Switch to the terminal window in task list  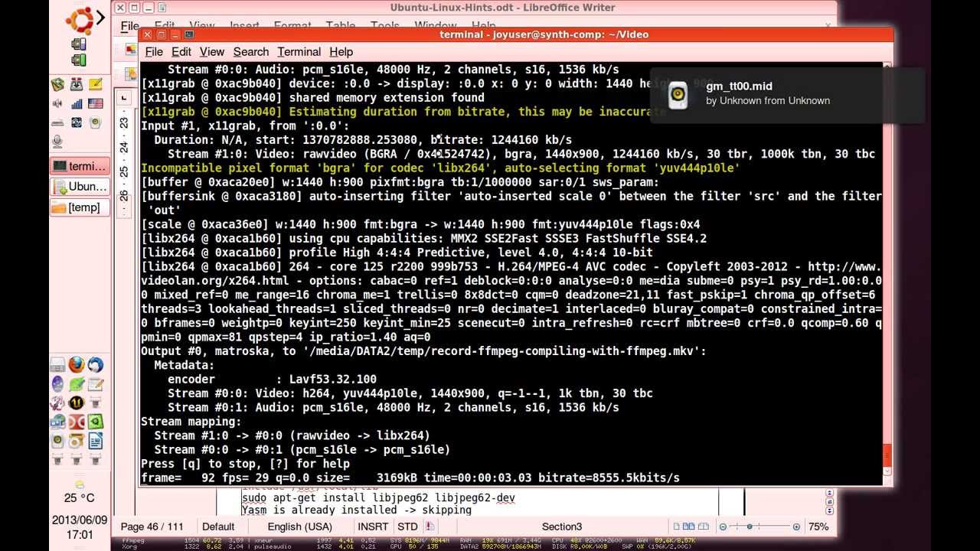[80, 166]
